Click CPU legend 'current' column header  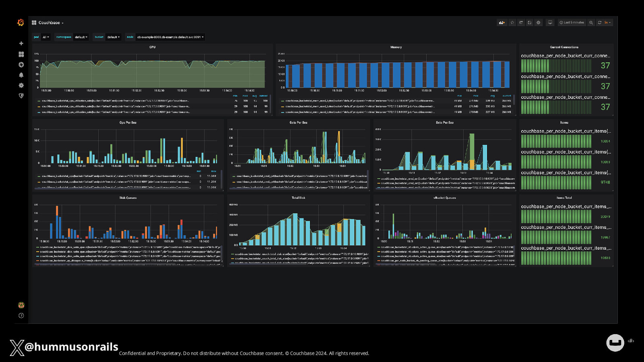pyautogui.click(x=263, y=96)
